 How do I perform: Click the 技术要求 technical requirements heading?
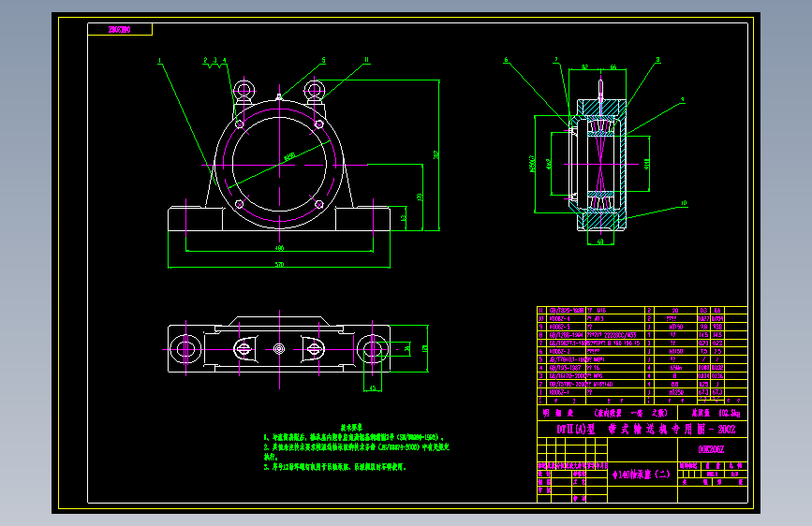(x=351, y=428)
